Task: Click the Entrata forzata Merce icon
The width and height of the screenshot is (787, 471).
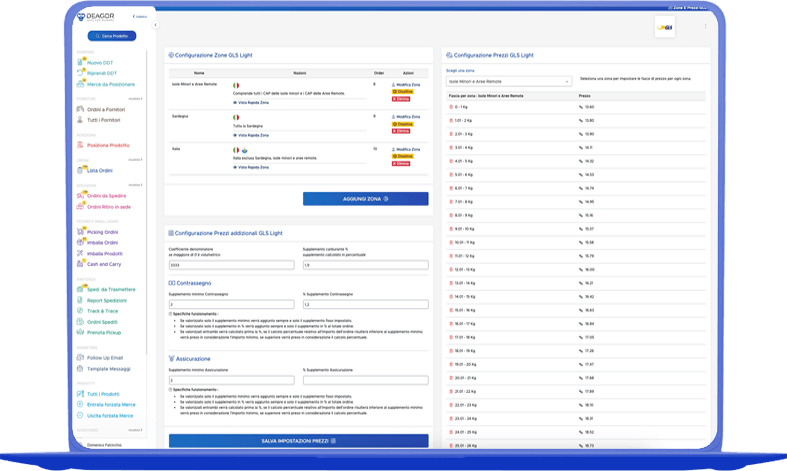Action: [x=80, y=404]
